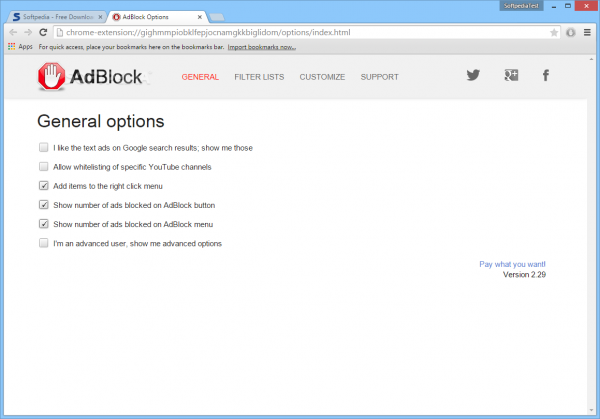Open the CUSTOMIZE section
This screenshot has width=600, height=419.
click(x=322, y=77)
